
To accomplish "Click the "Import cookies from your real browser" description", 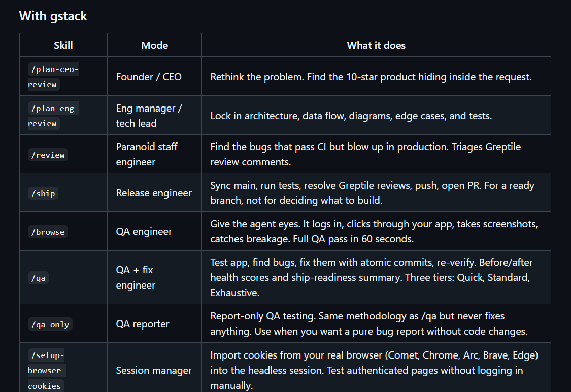I will (x=374, y=370).
